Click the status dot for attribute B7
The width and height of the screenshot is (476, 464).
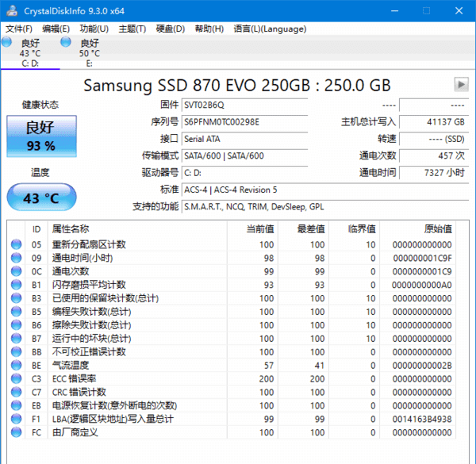tap(17, 339)
